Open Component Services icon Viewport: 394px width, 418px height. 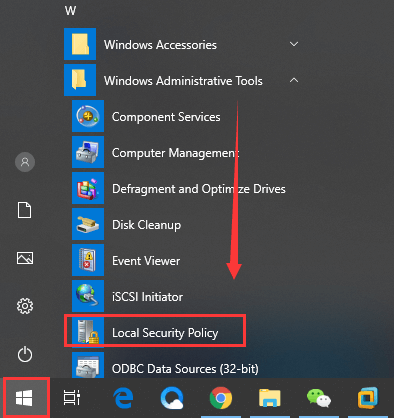coord(88,116)
